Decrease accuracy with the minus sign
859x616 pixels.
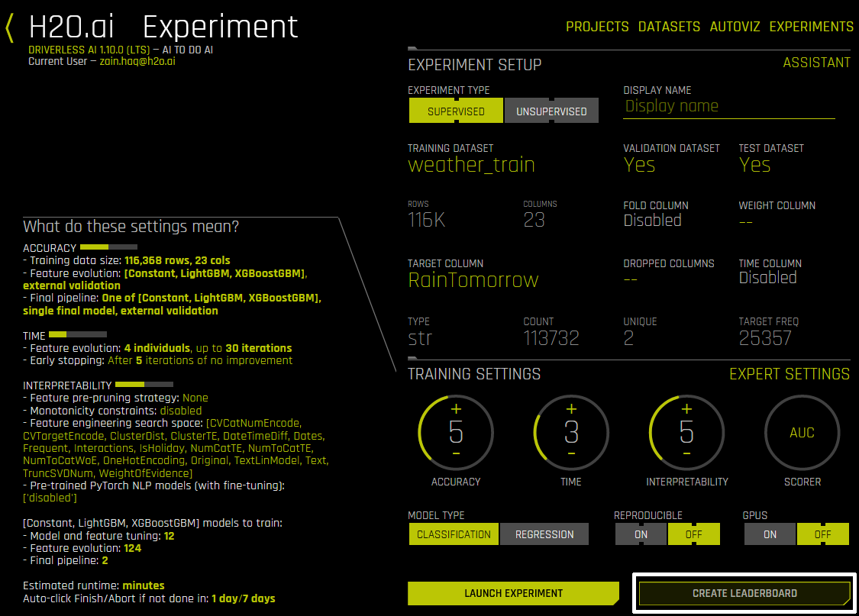tap(456, 454)
